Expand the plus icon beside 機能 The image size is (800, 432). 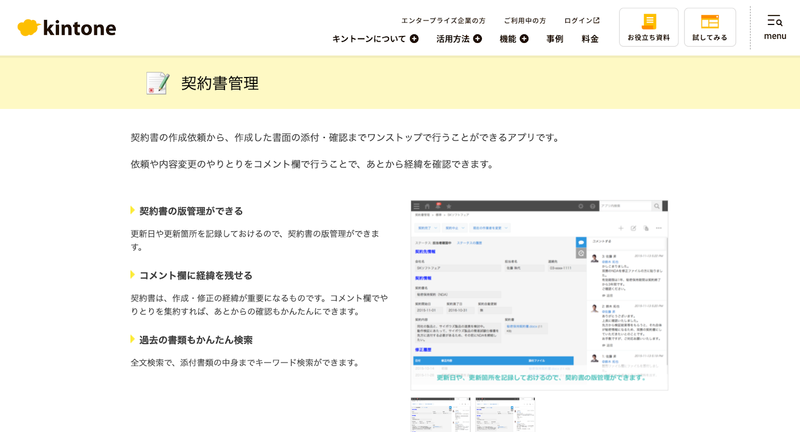tap(524, 39)
